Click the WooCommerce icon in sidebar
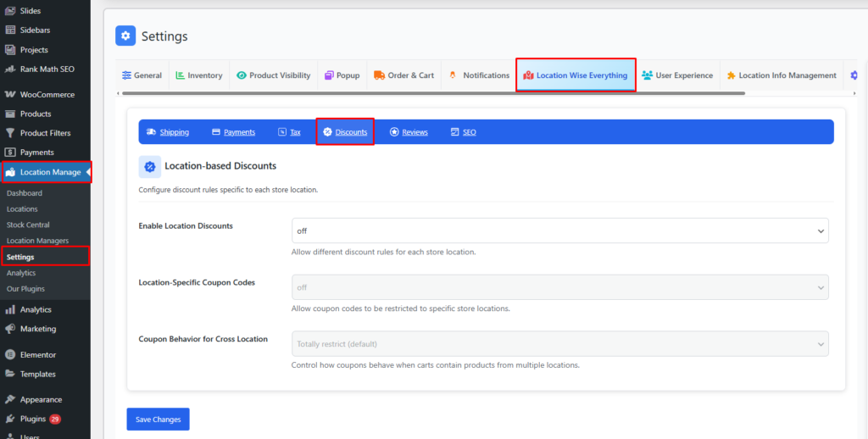The width and height of the screenshot is (868, 439). tap(10, 95)
